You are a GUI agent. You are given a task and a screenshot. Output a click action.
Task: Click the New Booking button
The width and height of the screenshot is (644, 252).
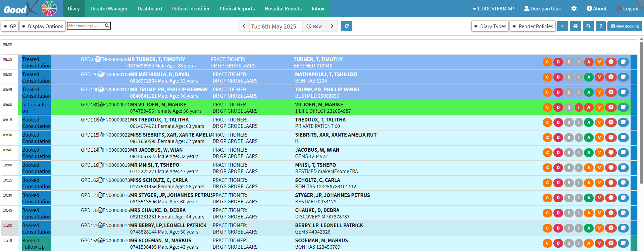point(625,26)
